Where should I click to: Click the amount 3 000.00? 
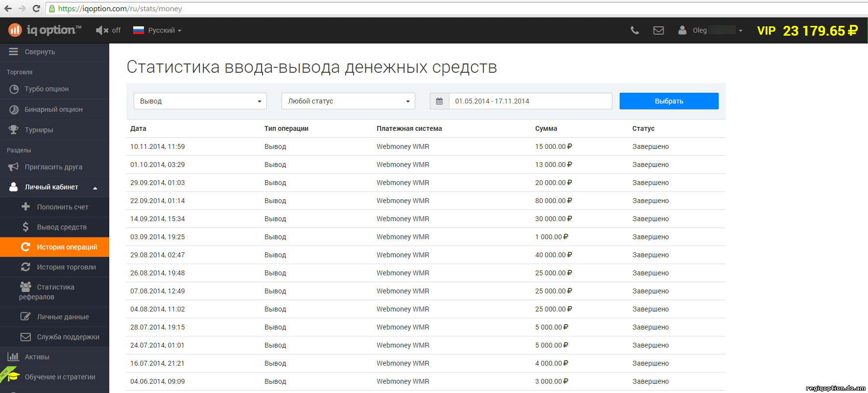[x=551, y=381]
